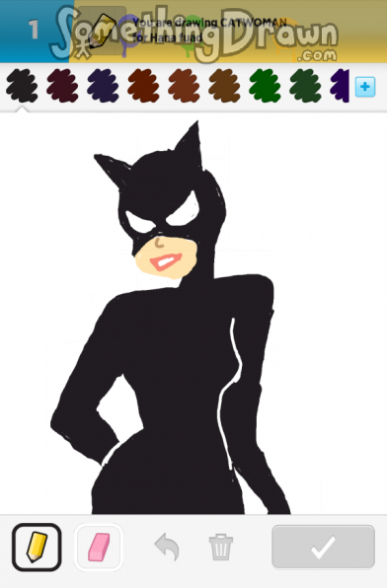
Task: Add more colors with the blue plus button
Action: coord(365,87)
